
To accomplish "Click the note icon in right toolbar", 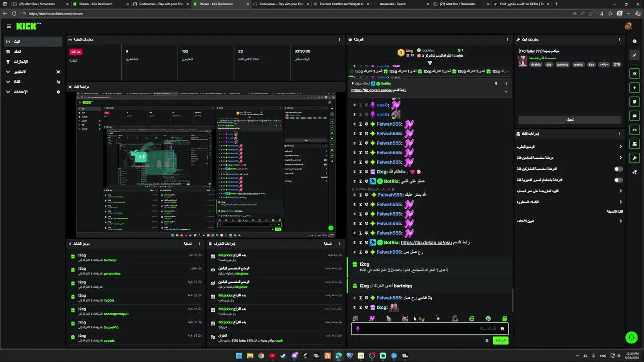I will click(634, 102).
